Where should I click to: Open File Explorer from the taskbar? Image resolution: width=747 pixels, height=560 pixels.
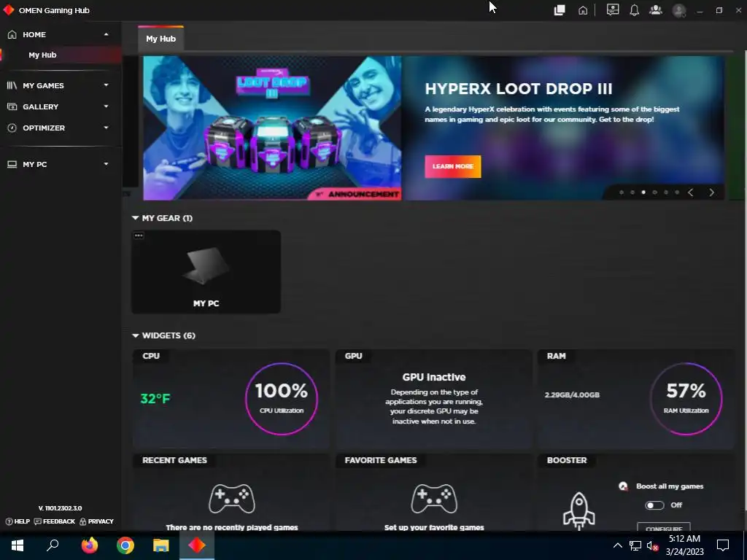tap(161, 545)
